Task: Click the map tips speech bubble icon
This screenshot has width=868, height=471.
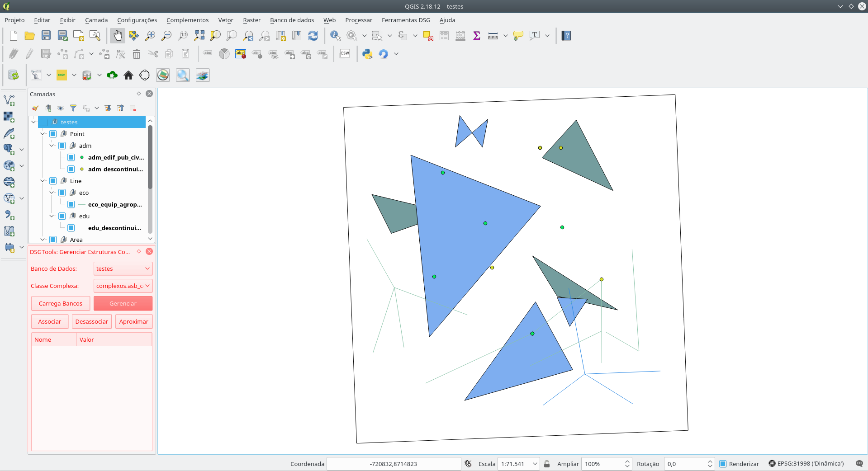Action: point(518,36)
